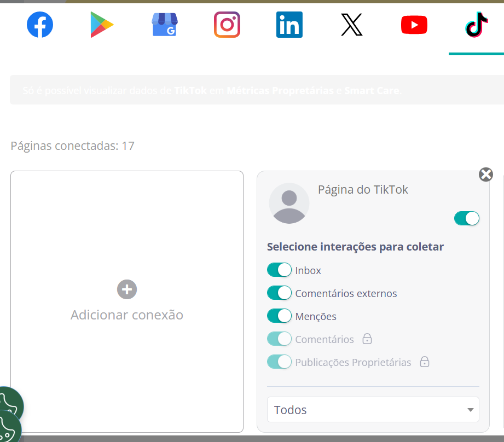Select the TikTok icon tab

click(477, 25)
